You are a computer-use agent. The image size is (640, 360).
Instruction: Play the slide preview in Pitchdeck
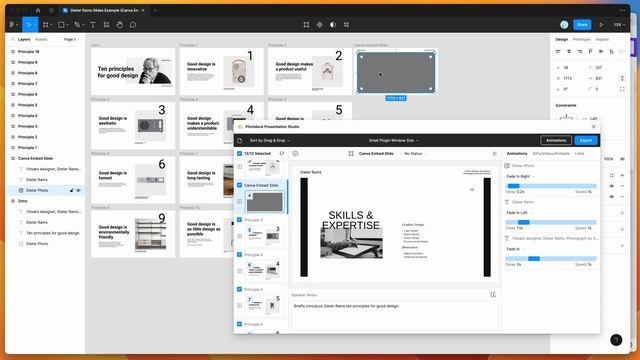click(x=495, y=153)
